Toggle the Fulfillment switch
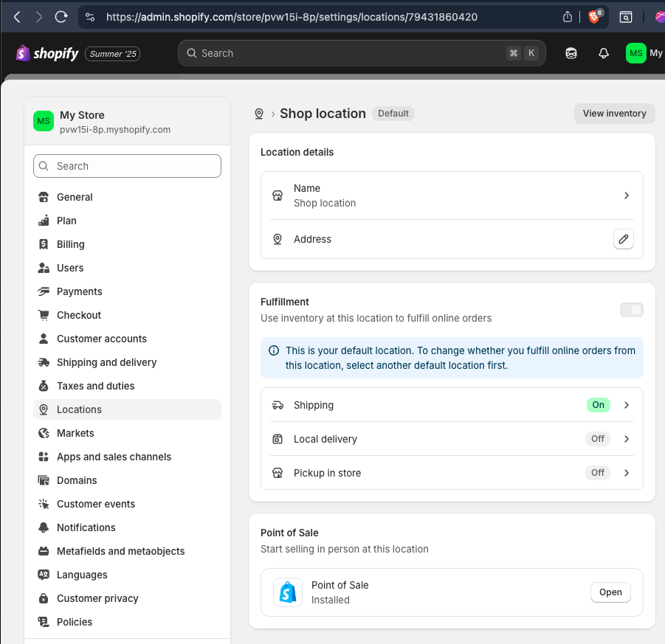Screen dimensions: 665x644 tap(631, 310)
